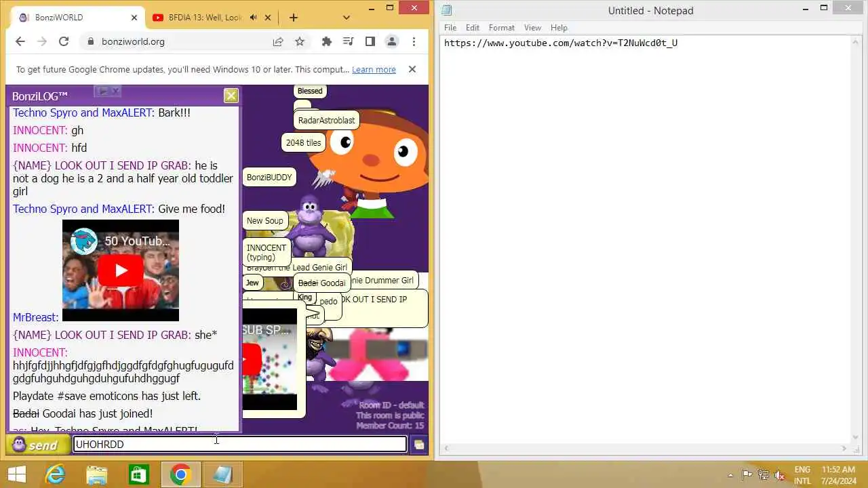Viewport: 868px width, 488px height.
Task: Click the Chrome forward arrow
Action: coord(41,41)
